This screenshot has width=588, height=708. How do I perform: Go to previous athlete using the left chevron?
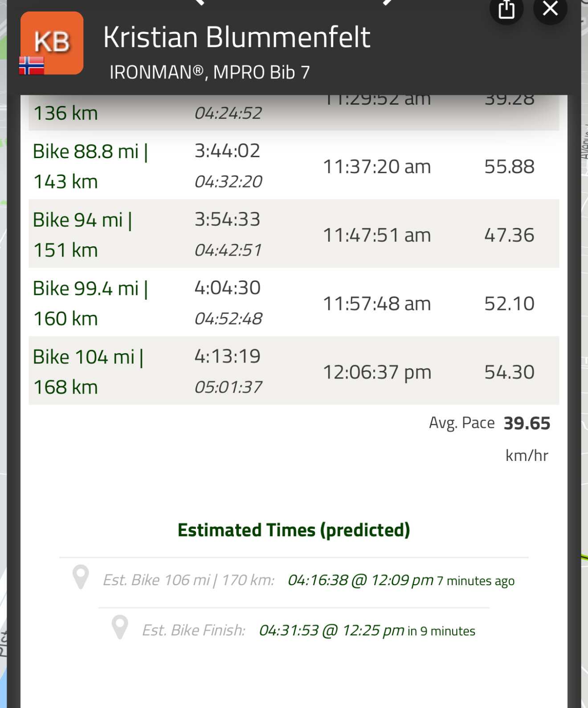click(x=199, y=2)
